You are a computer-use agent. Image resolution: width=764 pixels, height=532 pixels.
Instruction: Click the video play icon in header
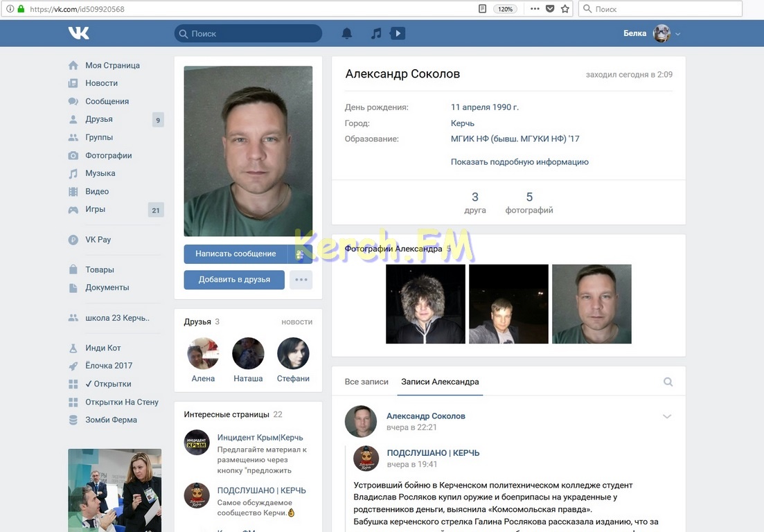[398, 33]
